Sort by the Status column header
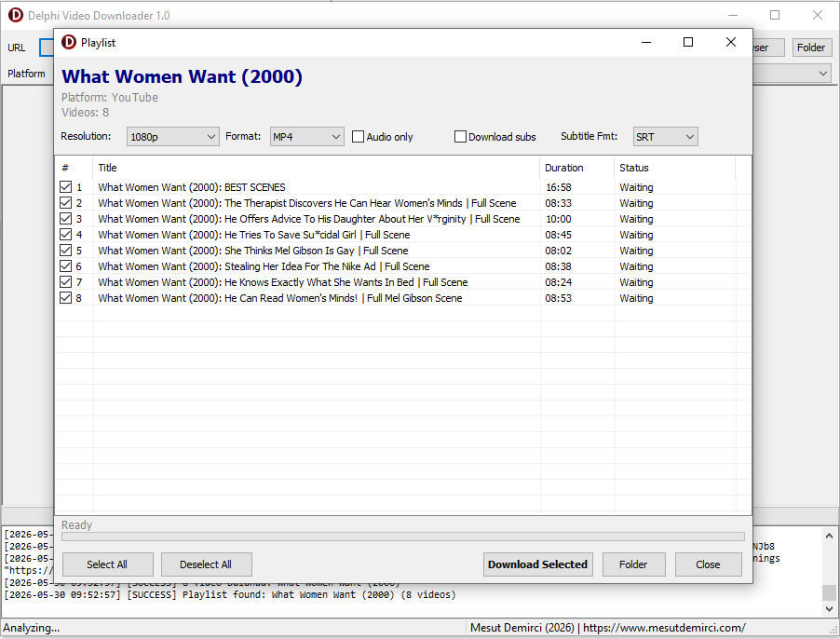 [x=675, y=168]
